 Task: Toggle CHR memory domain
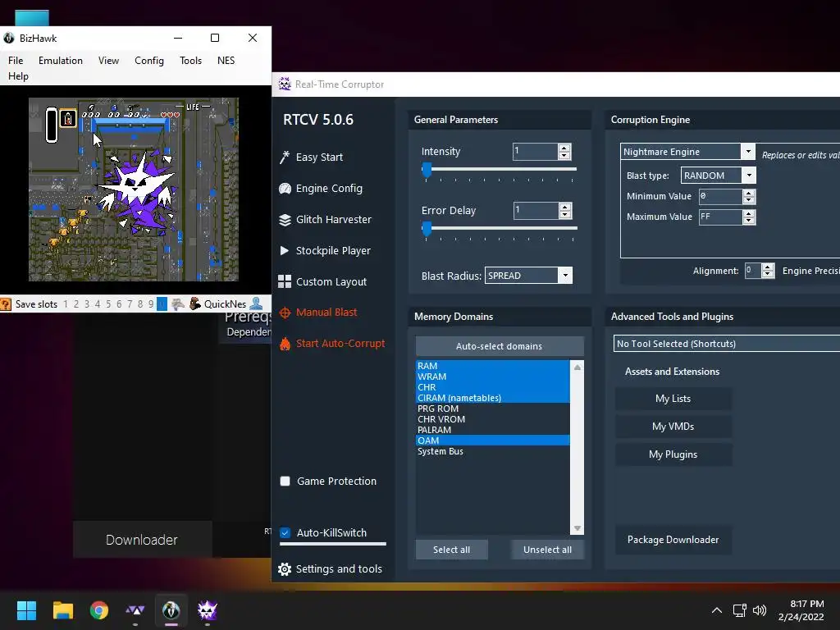tap(492, 387)
